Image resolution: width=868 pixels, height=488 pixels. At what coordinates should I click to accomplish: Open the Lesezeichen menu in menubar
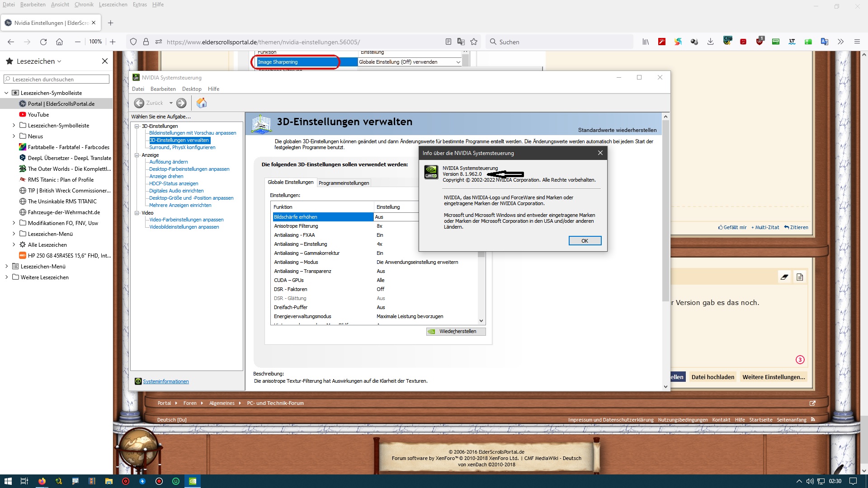113,5
